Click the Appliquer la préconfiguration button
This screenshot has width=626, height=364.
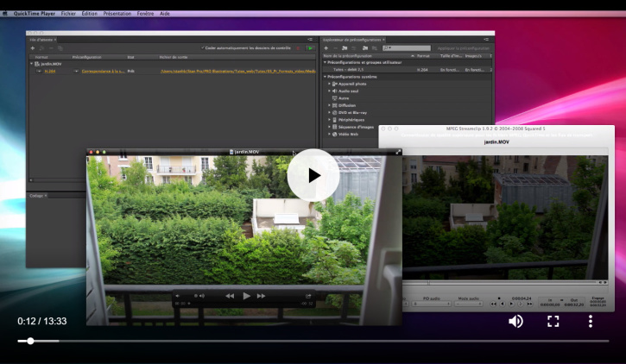[463, 48]
